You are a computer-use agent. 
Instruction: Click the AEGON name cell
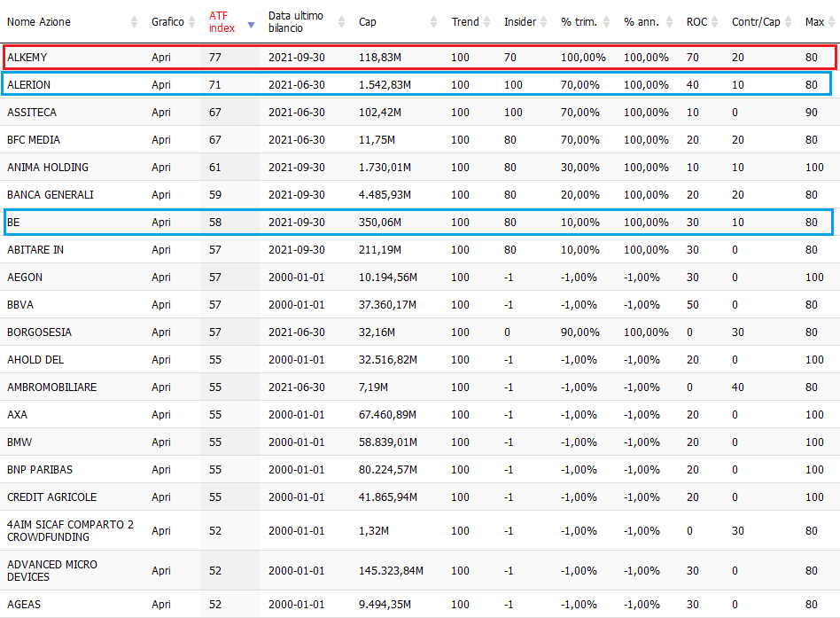tap(25, 278)
